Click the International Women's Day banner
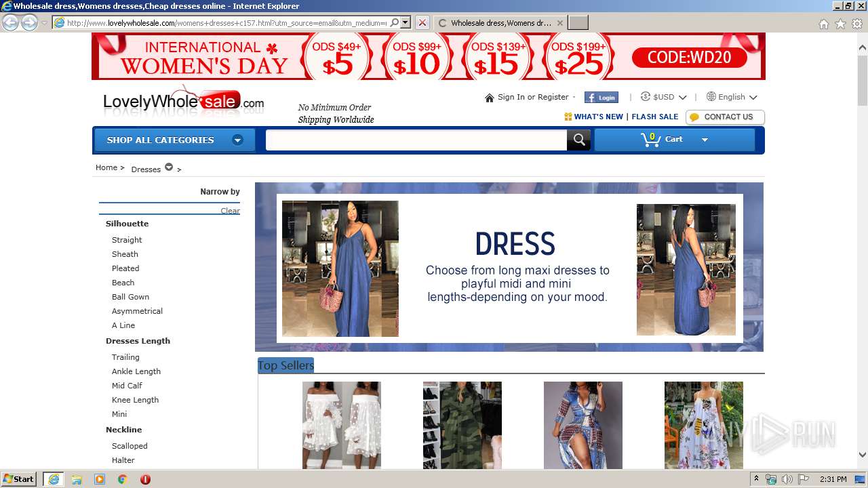 (429, 56)
